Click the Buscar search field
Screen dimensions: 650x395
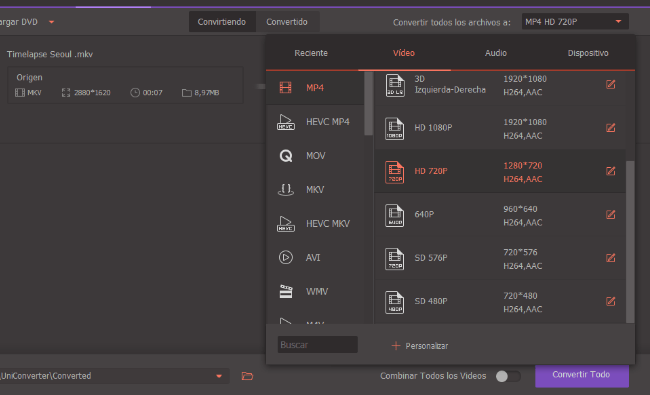coord(318,344)
